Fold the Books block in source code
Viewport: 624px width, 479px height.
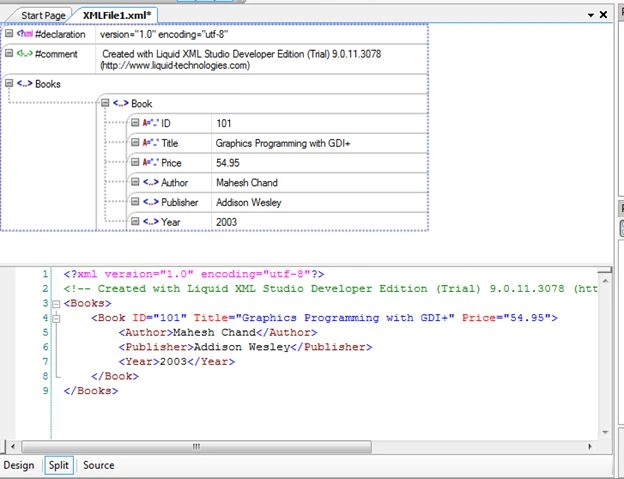56,304
